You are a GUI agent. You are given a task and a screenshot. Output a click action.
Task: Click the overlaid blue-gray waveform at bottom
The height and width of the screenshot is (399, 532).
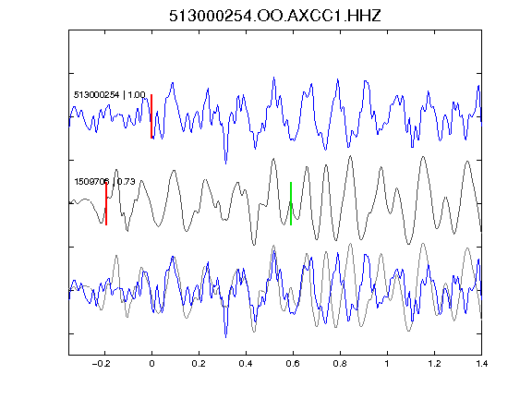point(275,290)
